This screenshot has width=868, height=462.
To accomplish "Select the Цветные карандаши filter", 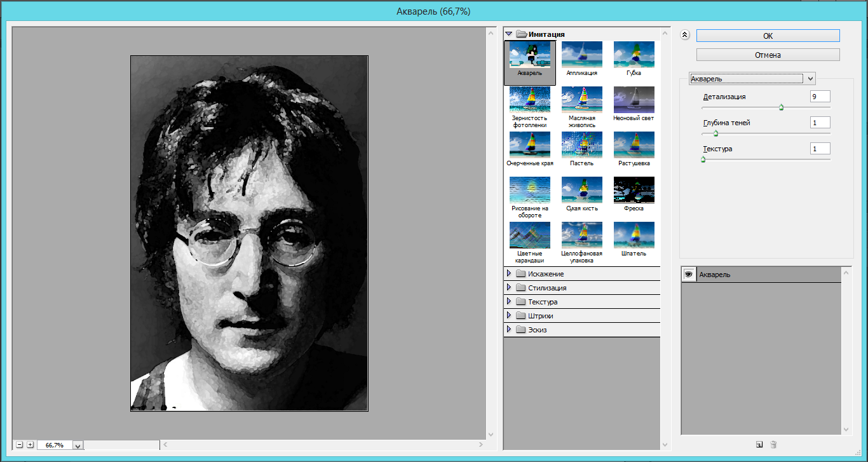I will click(530, 243).
